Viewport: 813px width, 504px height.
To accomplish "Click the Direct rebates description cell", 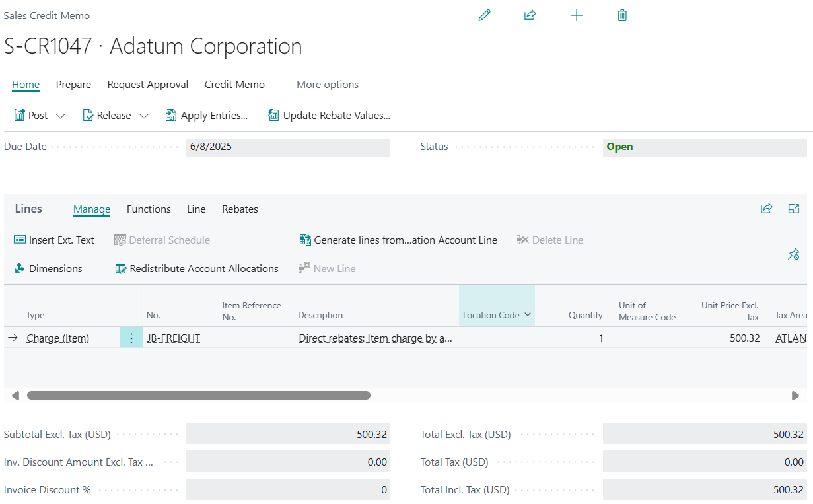I will coord(375,338).
